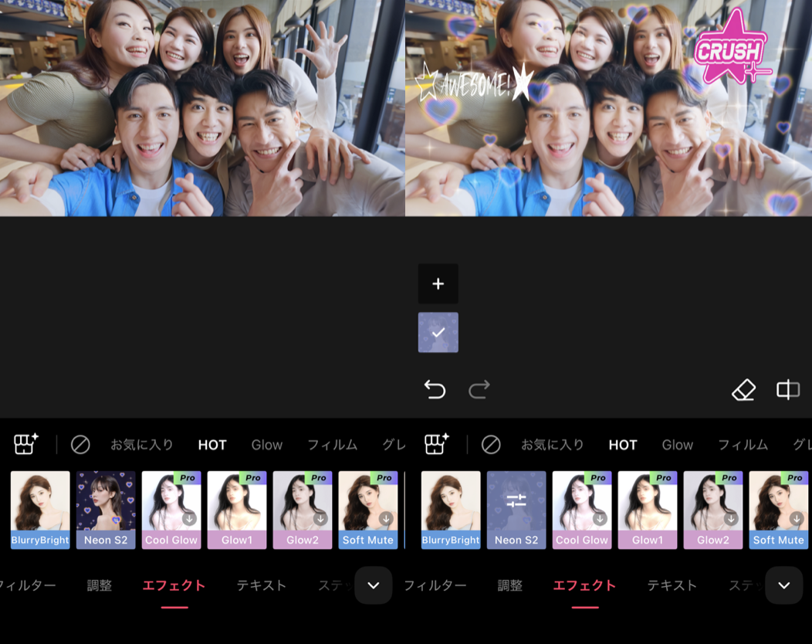This screenshot has width=812, height=644.
Task: Apply BlurryBright effect in right panel
Action: coord(451,510)
